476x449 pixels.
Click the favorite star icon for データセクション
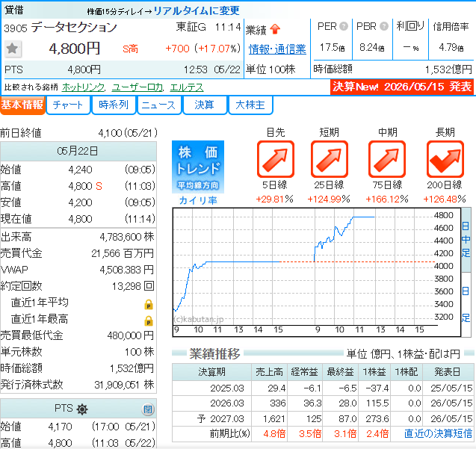click(13, 49)
